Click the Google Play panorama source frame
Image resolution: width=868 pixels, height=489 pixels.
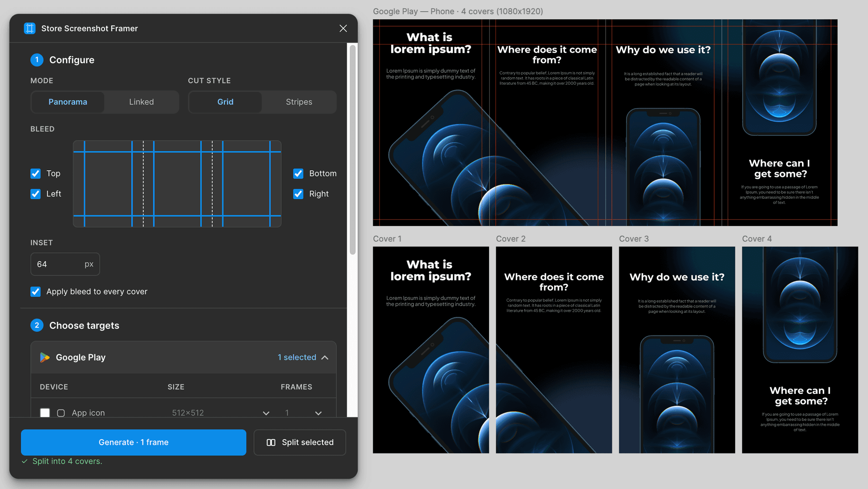[x=605, y=122]
